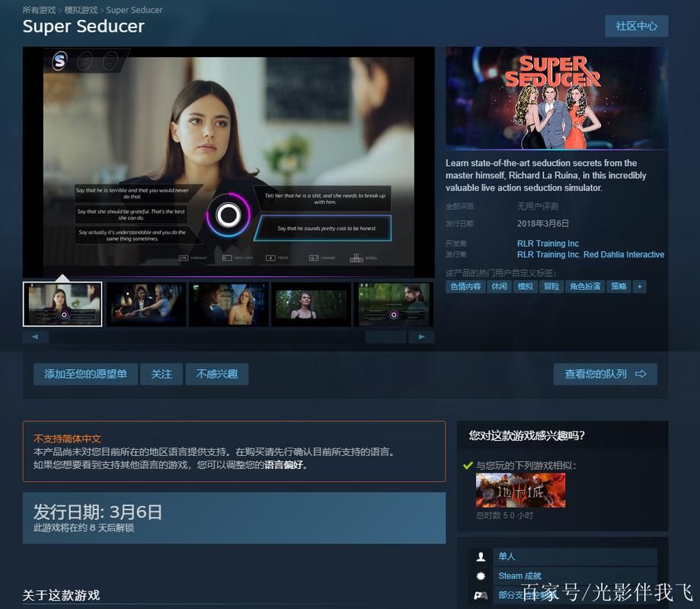Click the arrow icon on 查看您的队列
Screen dimensions: 700x609
point(641,374)
